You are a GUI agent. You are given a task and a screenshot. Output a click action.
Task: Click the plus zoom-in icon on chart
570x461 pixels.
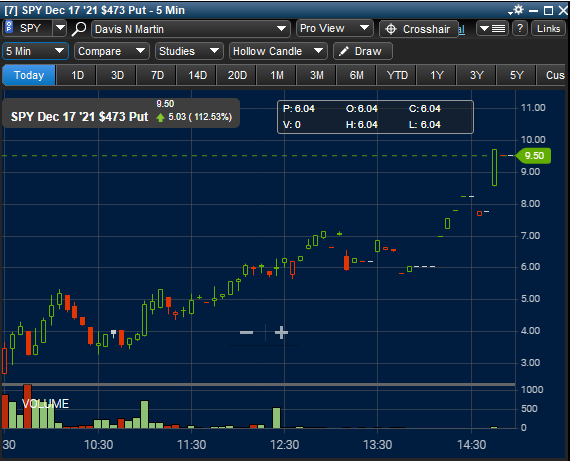click(281, 332)
